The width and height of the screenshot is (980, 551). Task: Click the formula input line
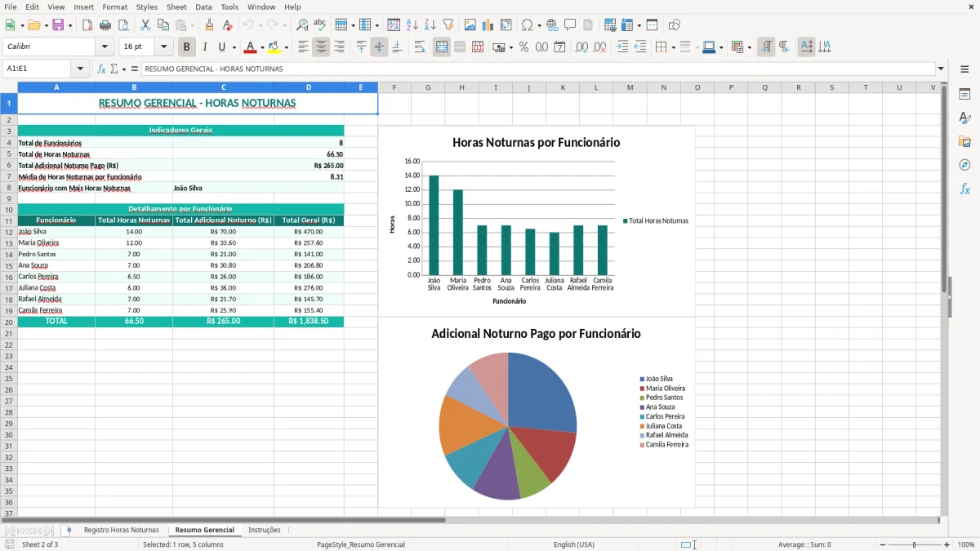tap(537, 69)
